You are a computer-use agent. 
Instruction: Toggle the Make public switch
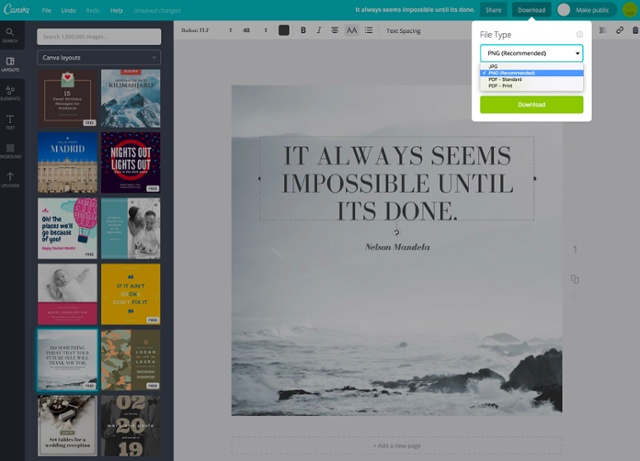[564, 10]
